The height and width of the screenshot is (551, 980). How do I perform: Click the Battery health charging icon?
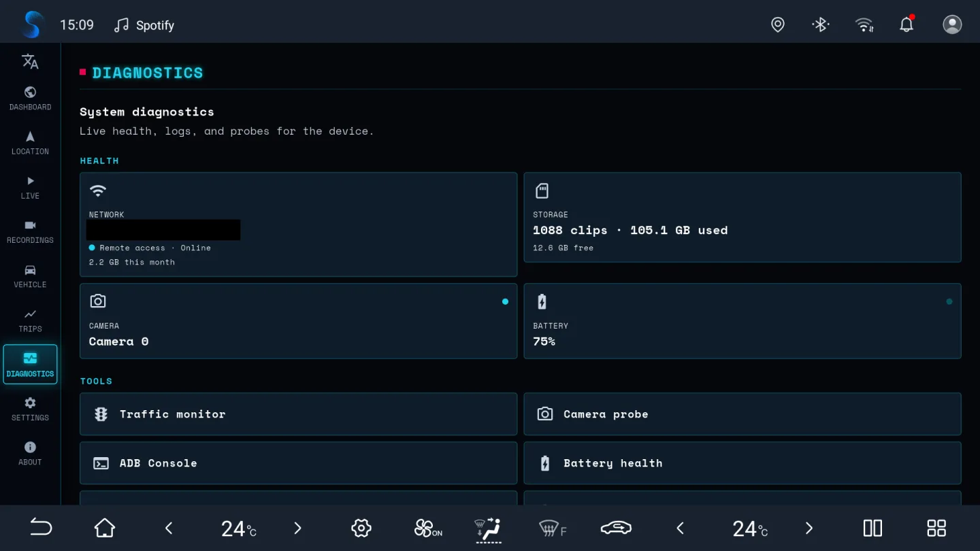(544, 463)
